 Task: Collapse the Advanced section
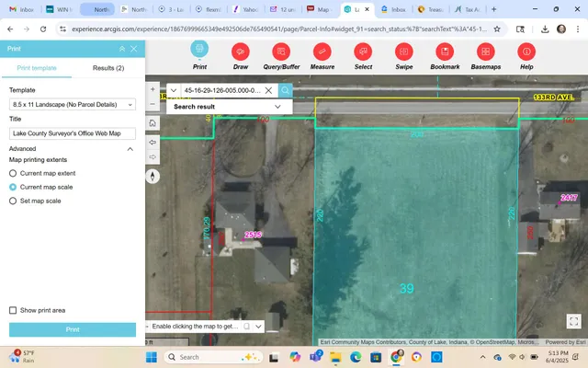point(130,148)
